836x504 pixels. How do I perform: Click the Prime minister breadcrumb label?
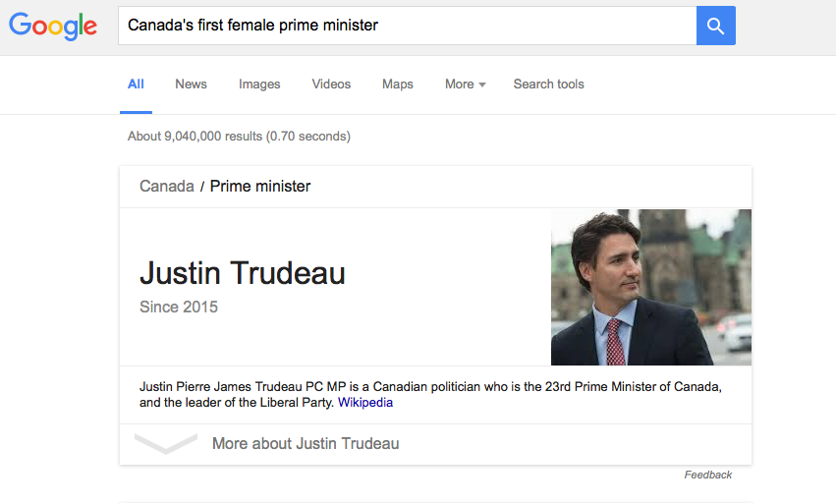click(260, 186)
